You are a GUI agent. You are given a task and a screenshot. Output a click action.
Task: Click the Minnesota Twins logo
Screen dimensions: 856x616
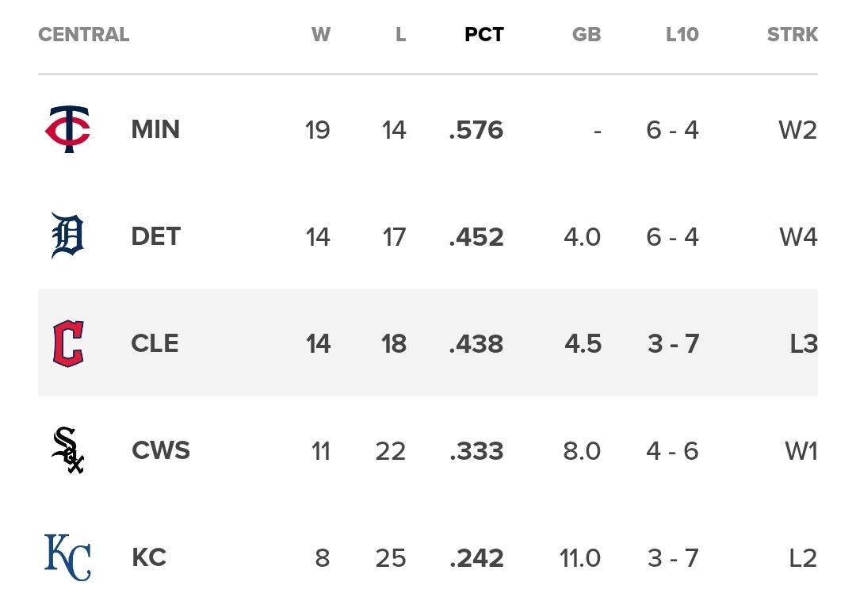pos(67,130)
